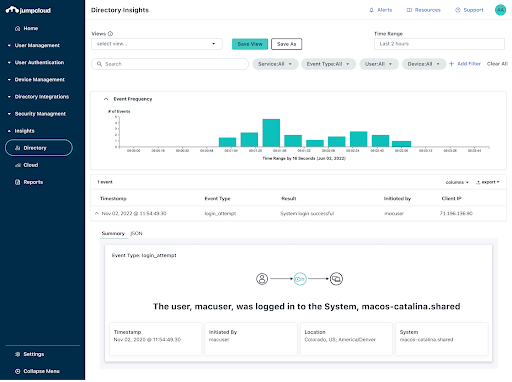Screen dimensions: 512x382
Task: Open the select view dropdown
Action: (157, 44)
